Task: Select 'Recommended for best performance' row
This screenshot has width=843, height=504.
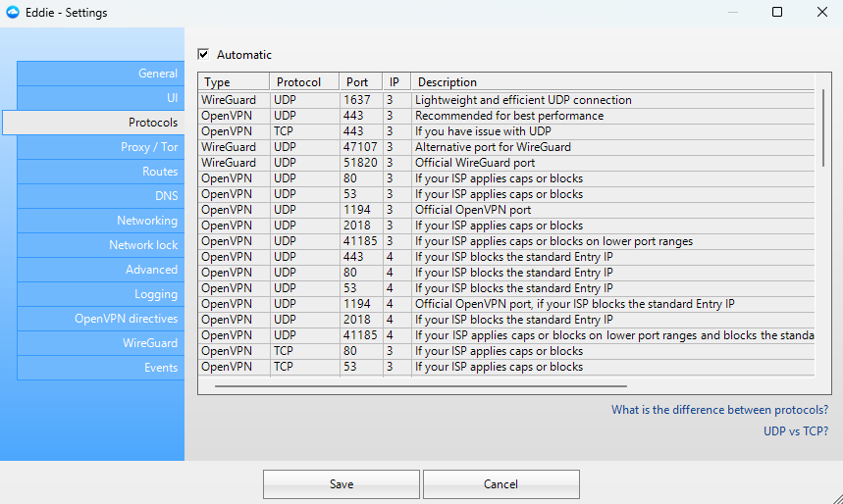Action: click(x=506, y=116)
